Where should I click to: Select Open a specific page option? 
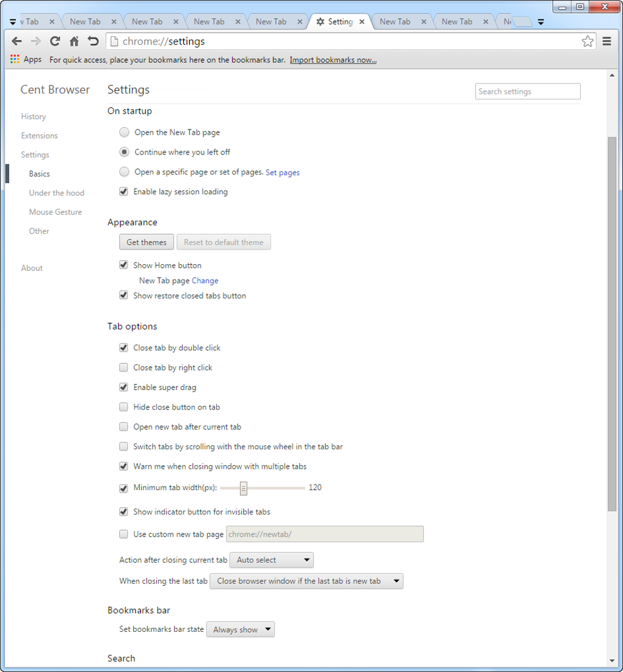[125, 172]
